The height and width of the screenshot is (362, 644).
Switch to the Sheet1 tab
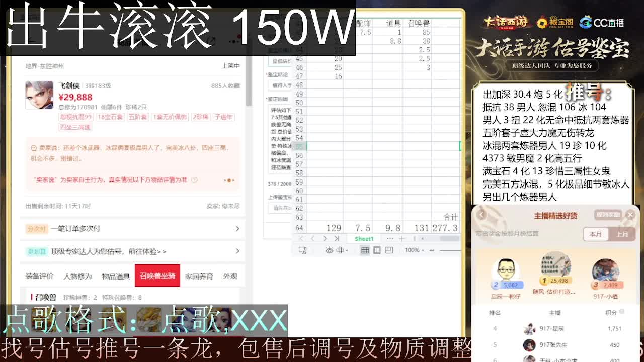[x=364, y=239]
